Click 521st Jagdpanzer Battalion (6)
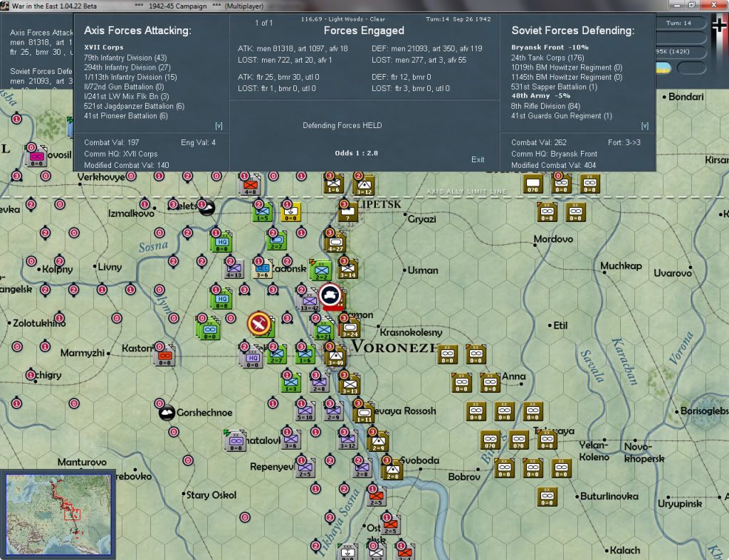Screen dimensions: 729x560 (x=134, y=106)
